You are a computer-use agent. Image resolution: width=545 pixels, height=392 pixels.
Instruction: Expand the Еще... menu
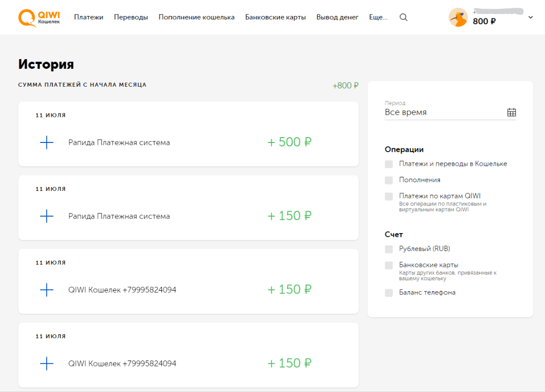[x=378, y=17]
